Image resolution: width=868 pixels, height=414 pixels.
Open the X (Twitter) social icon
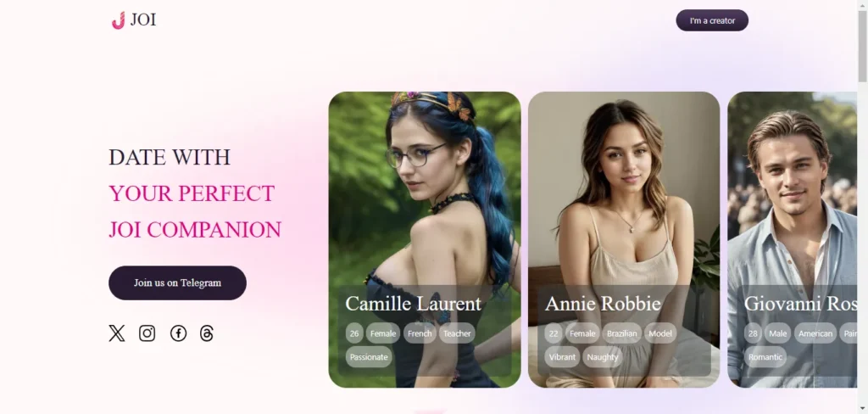pos(117,333)
